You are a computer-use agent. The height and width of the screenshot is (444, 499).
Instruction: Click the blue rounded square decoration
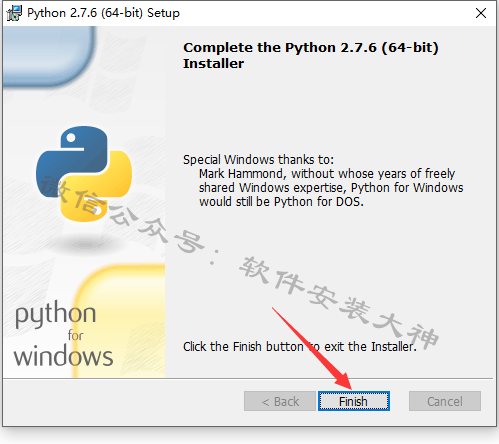pyautogui.click(x=48, y=57)
